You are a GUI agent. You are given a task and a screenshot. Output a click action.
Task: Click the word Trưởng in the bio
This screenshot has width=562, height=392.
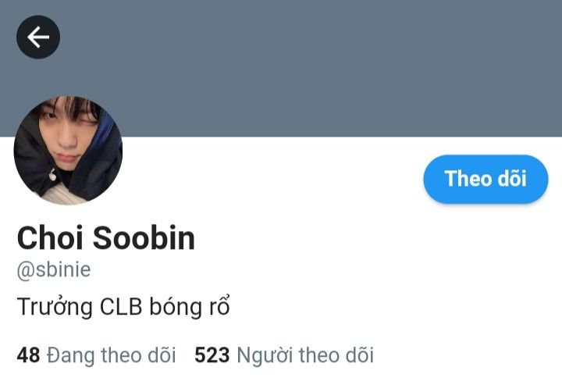[x=55, y=308]
